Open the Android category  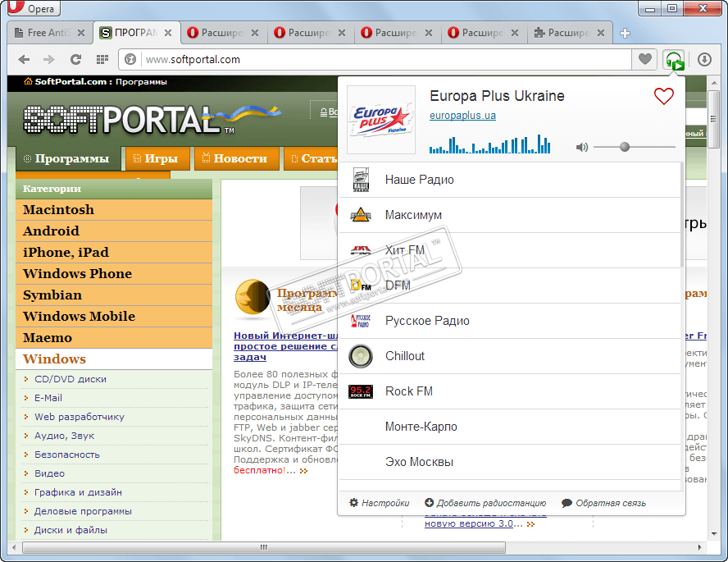114,231
